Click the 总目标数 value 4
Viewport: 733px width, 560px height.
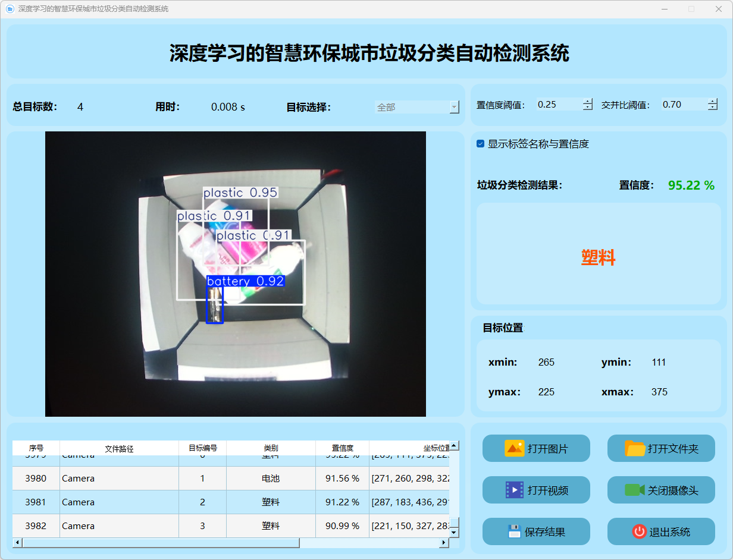[x=80, y=107]
